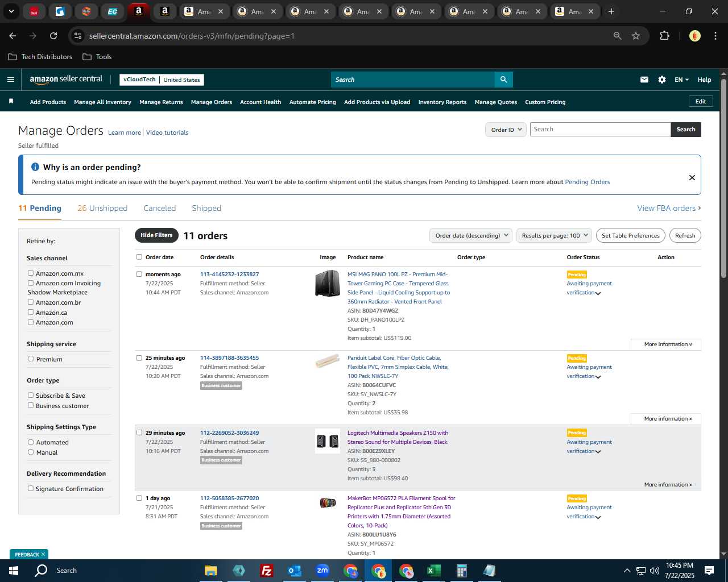Open the View FBA orders link

tap(669, 208)
